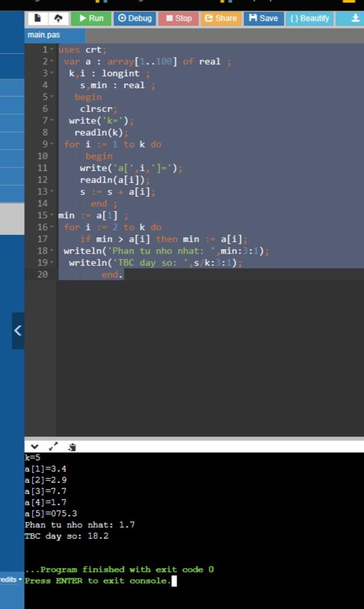Fold code at line 16 arrow
The height and width of the screenshot is (609, 364).
click(52, 227)
